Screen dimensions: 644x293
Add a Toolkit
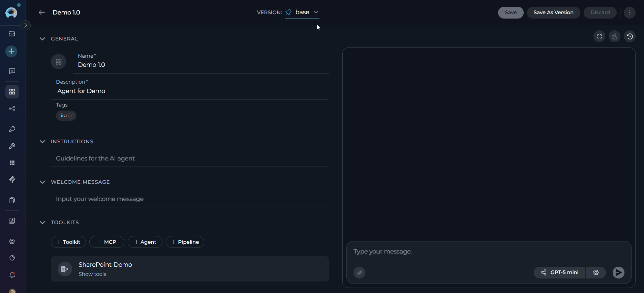(x=68, y=242)
